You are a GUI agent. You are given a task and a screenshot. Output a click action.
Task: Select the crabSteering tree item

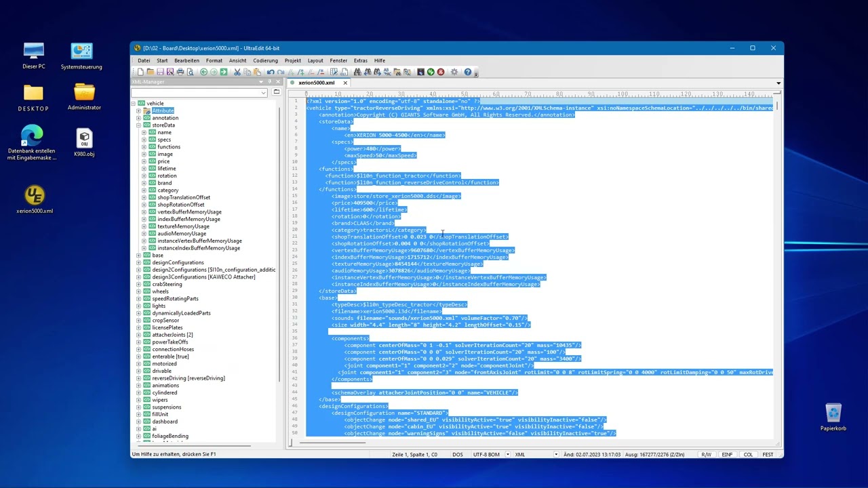click(167, 284)
